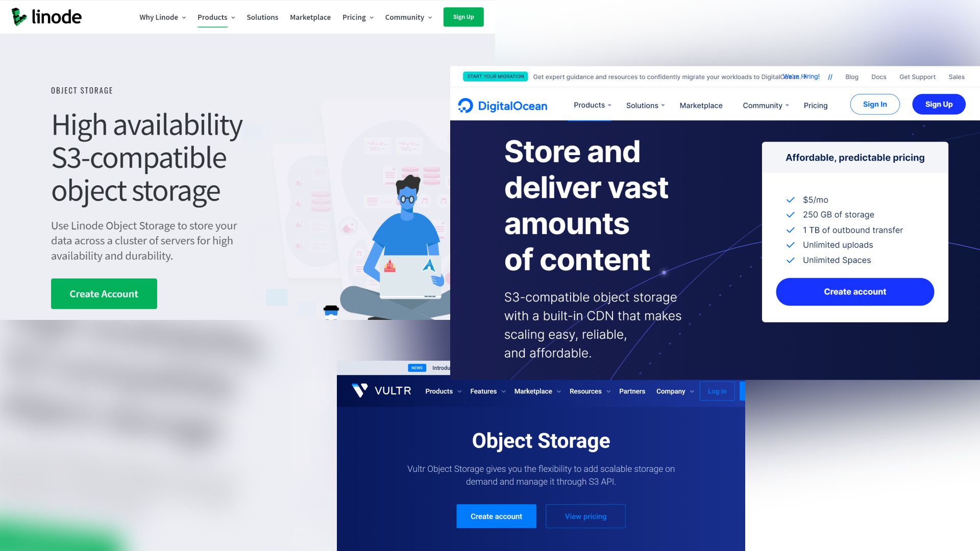Click Vultr Log In icon
Viewport: 980px width, 551px height.
point(717,390)
